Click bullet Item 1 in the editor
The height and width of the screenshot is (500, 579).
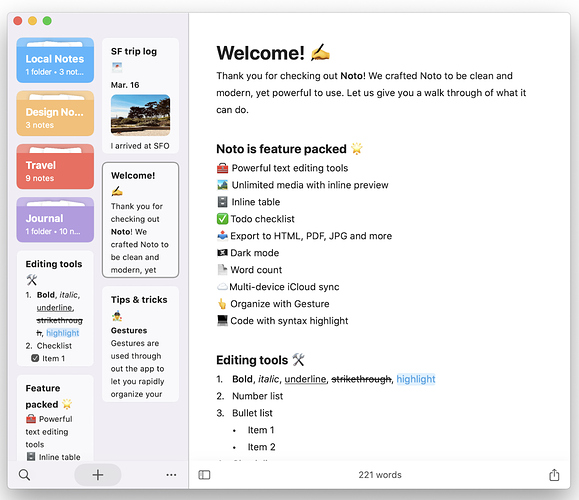(x=261, y=430)
